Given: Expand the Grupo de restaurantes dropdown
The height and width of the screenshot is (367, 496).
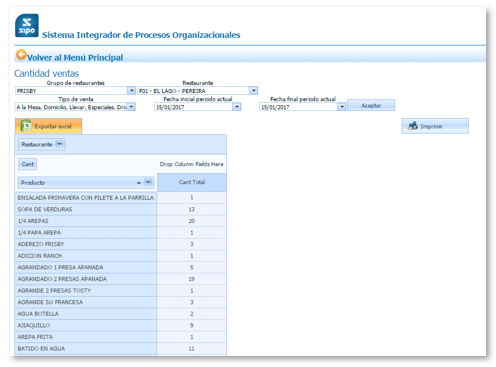Looking at the screenshot, I should 131,90.
